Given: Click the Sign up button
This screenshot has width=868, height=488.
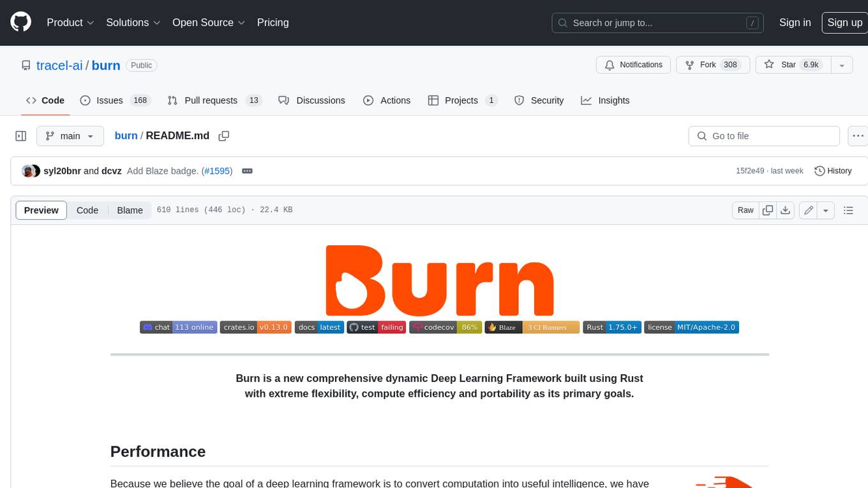Looking at the screenshot, I should click(x=844, y=22).
